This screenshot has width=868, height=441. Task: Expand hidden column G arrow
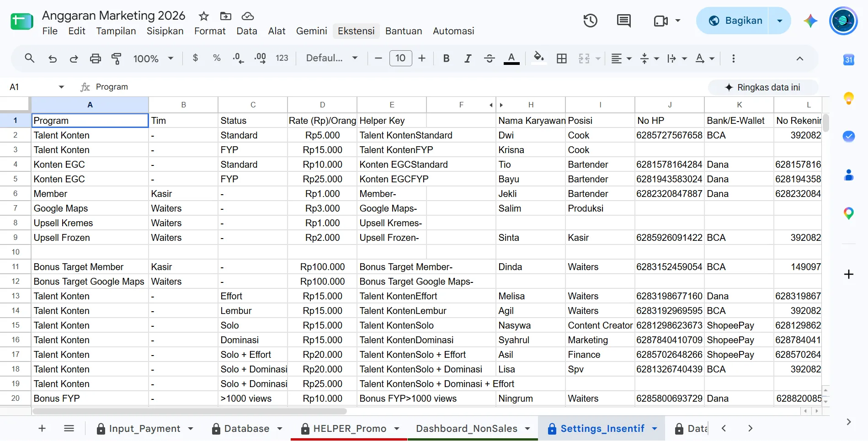pos(501,105)
